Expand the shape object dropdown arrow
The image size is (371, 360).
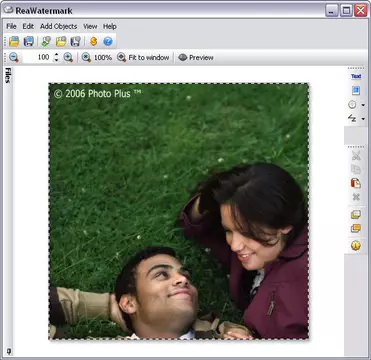tap(363, 105)
